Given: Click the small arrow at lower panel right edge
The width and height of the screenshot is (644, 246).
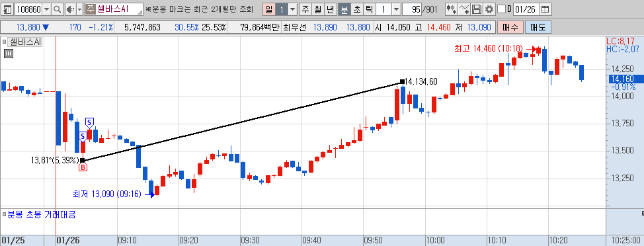Looking at the screenshot, I should tap(642, 213).
